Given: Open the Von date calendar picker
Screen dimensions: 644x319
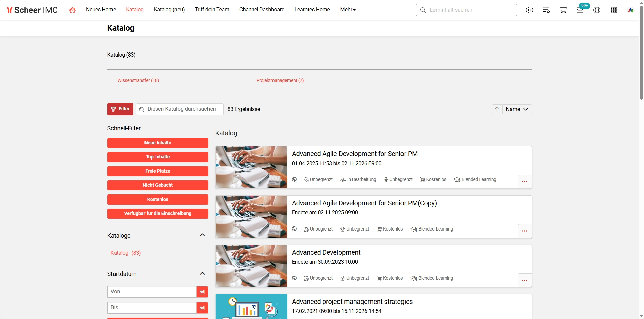Looking at the screenshot, I should pyautogui.click(x=202, y=292).
